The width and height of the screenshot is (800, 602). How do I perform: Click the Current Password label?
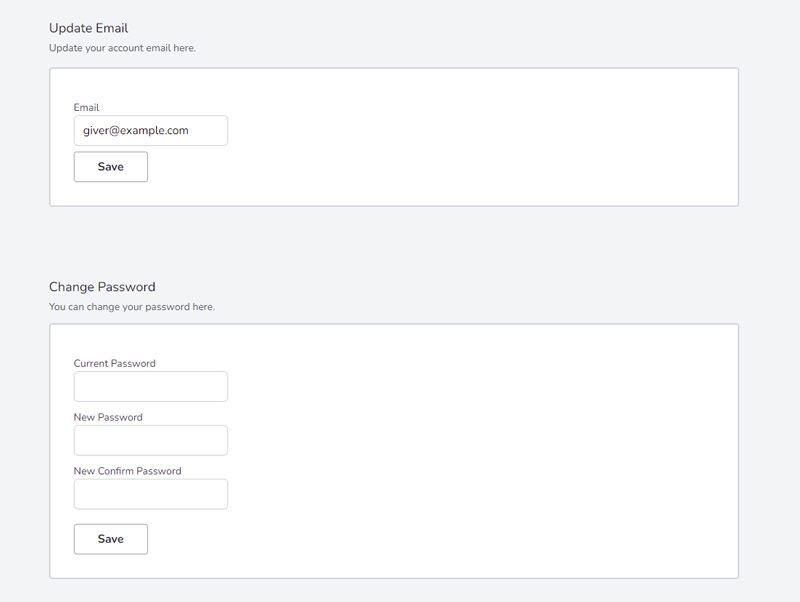(114, 364)
